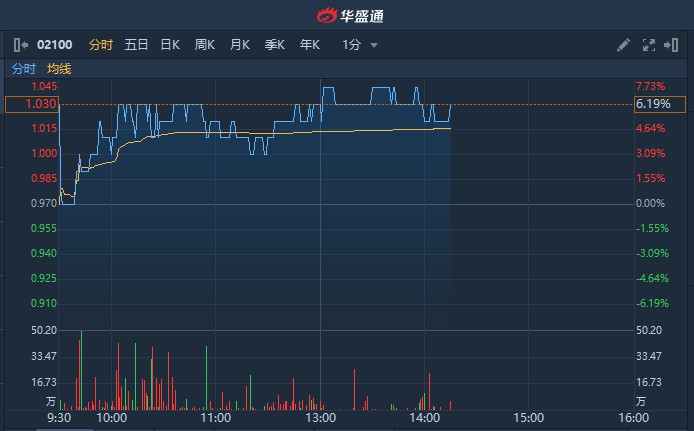Open the 周K chart
The width and height of the screenshot is (694, 431).
[204, 45]
